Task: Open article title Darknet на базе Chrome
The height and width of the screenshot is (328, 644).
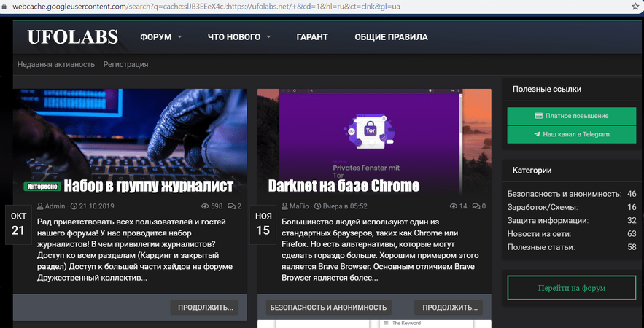Action: [x=344, y=186]
